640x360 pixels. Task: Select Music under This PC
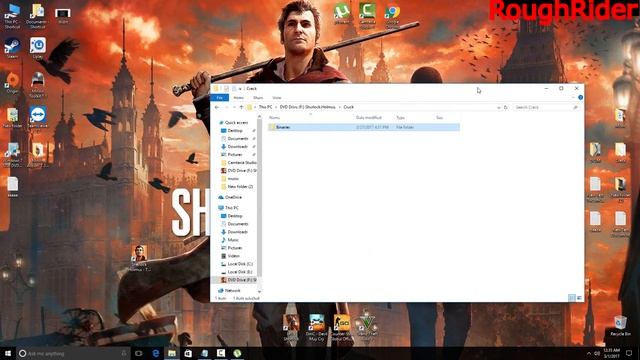[x=230, y=240]
